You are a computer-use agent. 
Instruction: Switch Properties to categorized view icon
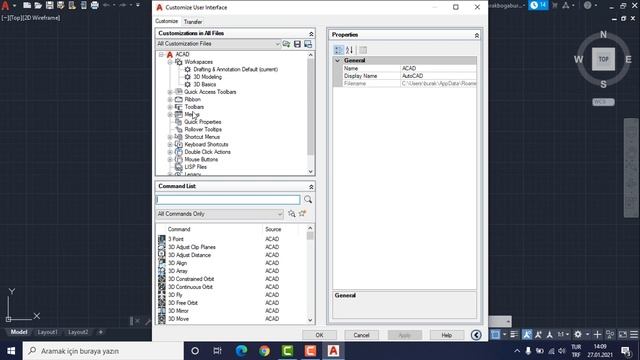coord(339,50)
